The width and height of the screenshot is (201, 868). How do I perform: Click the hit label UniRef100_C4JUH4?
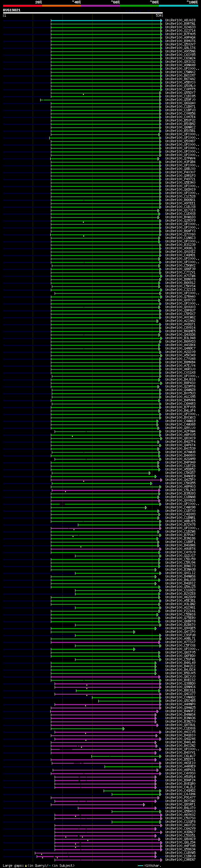pyautogui.click(x=180, y=794)
